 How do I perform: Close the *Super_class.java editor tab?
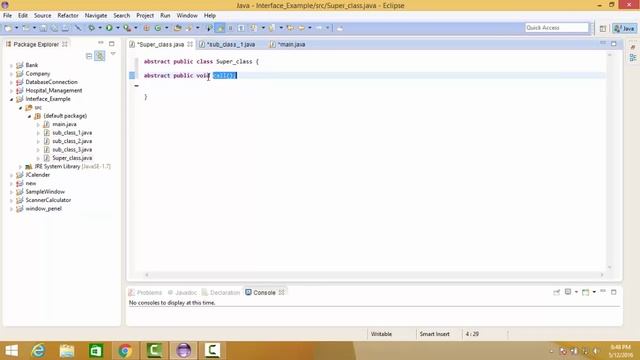click(x=190, y=44)
